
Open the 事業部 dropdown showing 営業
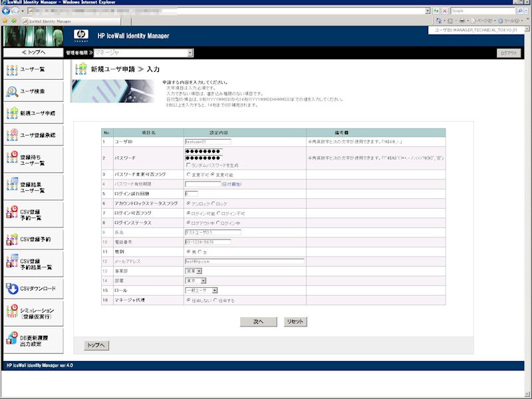click(194, 271)
